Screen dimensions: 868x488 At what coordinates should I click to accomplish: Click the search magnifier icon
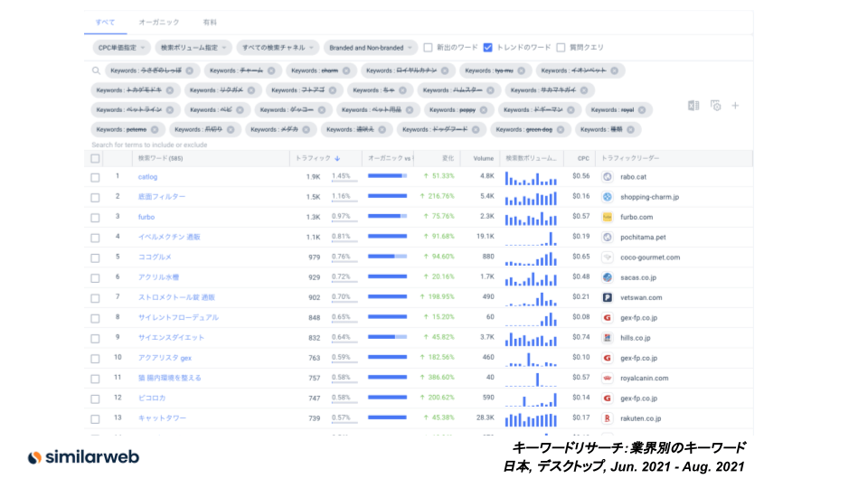point(96,70)
